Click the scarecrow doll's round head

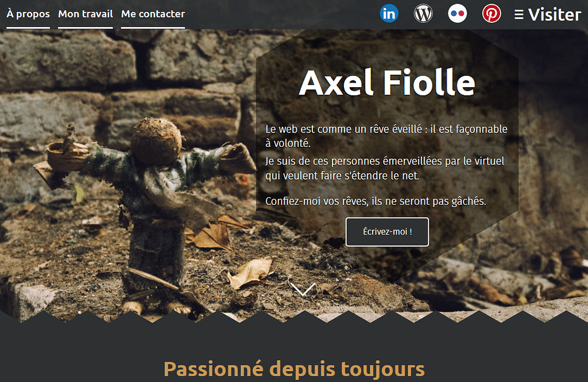pos(156,141)
